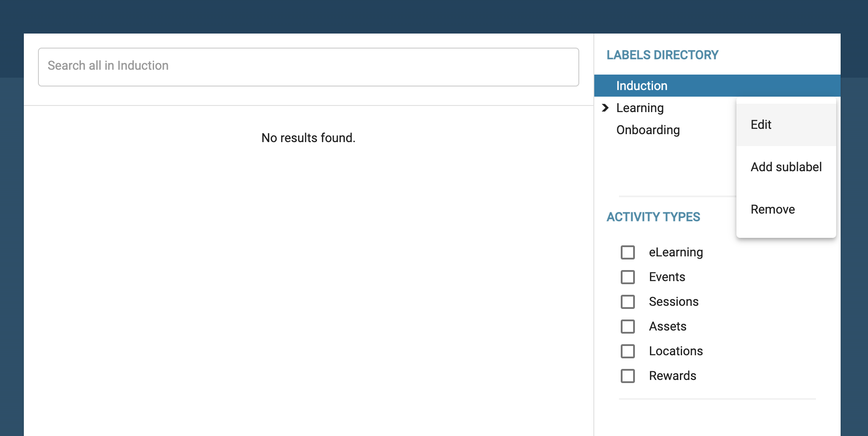Toggle the Assets checkbox
The height and width of the screenshot is (436, 868).
pyautogui.click(x=627, y=327)
